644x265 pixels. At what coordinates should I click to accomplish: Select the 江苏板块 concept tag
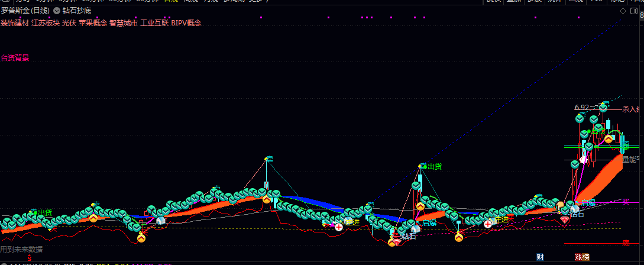pyautogui.click(x=46, y=23)
